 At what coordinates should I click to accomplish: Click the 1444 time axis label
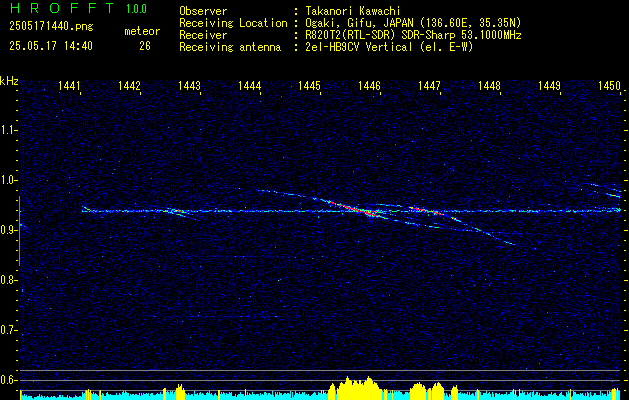click(x=250, y=85)
